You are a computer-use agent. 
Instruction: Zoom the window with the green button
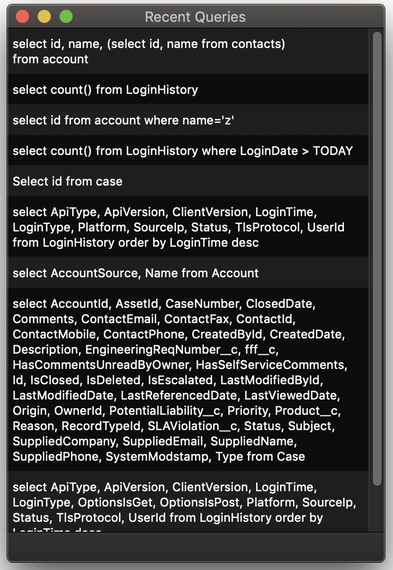coord(66,17)
